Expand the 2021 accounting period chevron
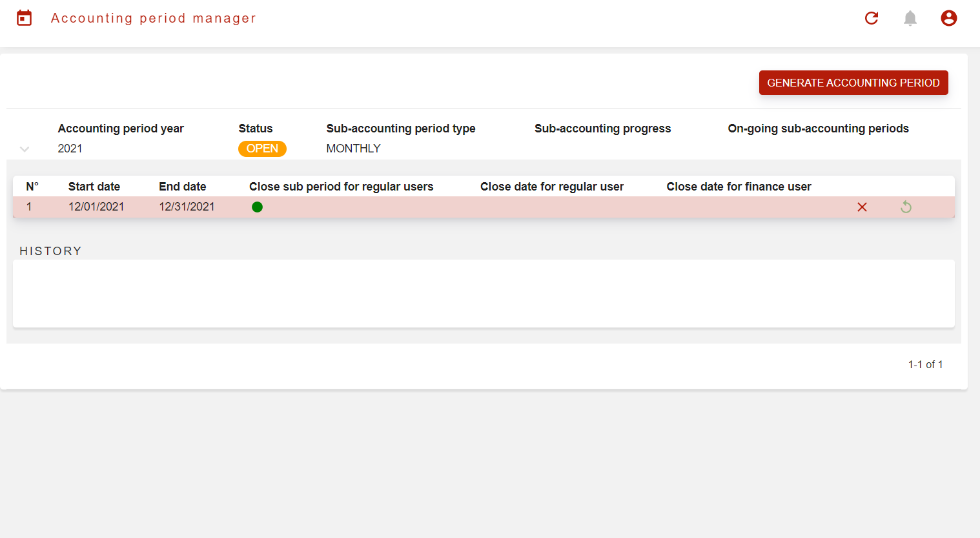 click(x=25, y=149)
